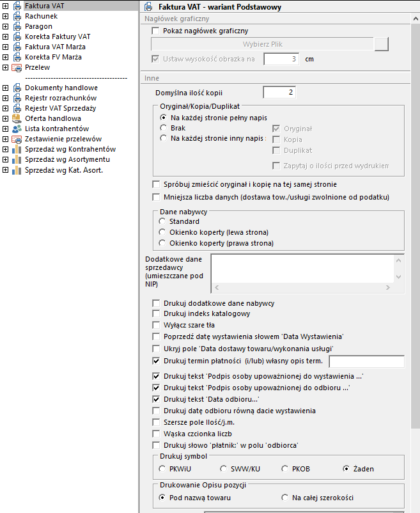
Task: Click the printer icon beside Faktura VAT
Action: pyautogui.click(x=17, y=6)
